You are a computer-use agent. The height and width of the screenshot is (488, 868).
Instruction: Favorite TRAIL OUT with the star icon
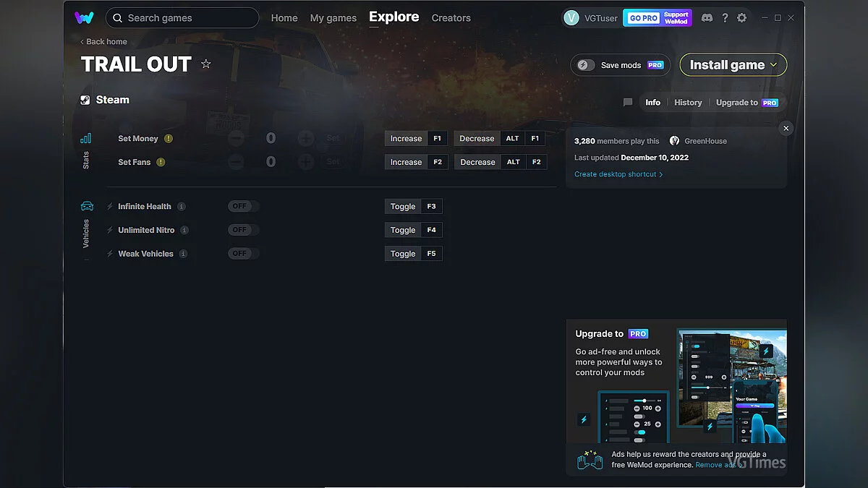206,64
